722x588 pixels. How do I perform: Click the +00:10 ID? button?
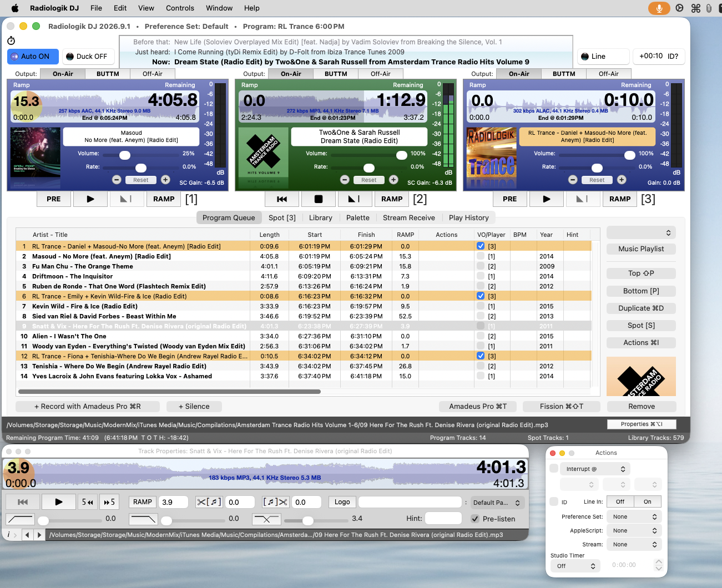(659, 57)
